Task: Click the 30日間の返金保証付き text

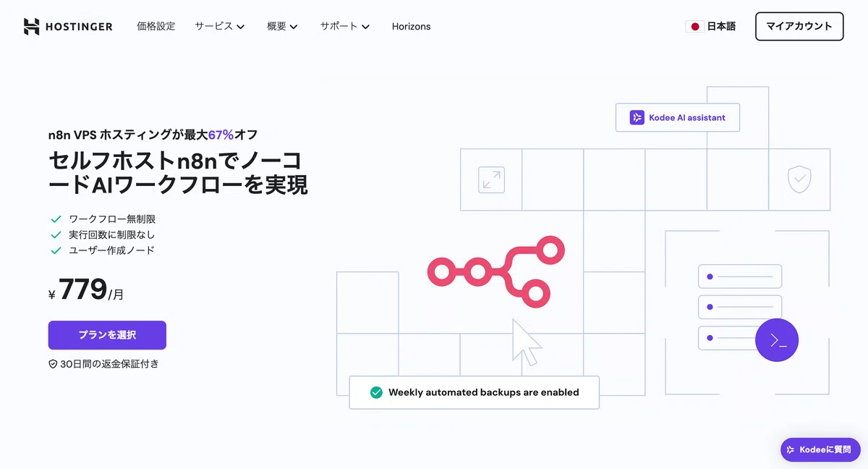Action: pyautogui.click(x=110, y=364)
